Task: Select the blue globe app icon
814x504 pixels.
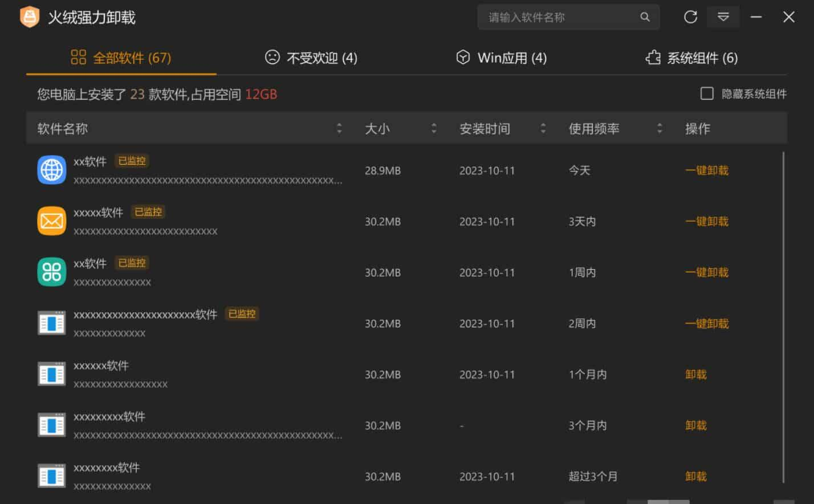Action: pyautogui.click(x=52, y=170)
